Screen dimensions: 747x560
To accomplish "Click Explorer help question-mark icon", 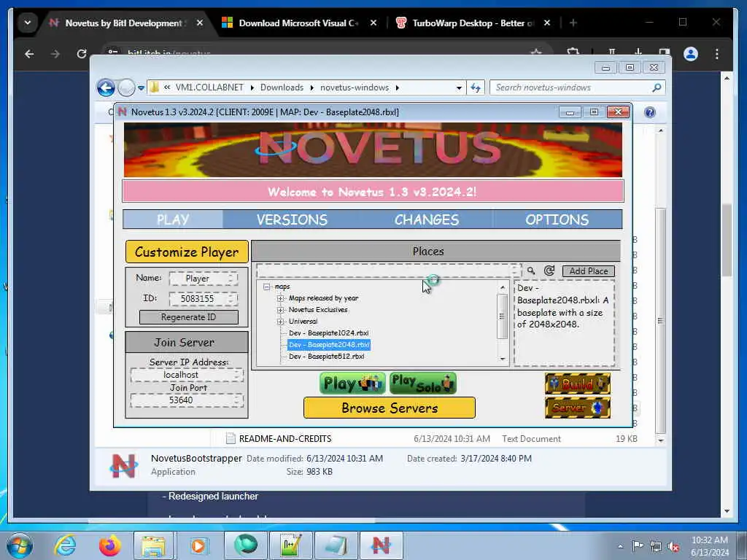I will click(x=649, y=112).
